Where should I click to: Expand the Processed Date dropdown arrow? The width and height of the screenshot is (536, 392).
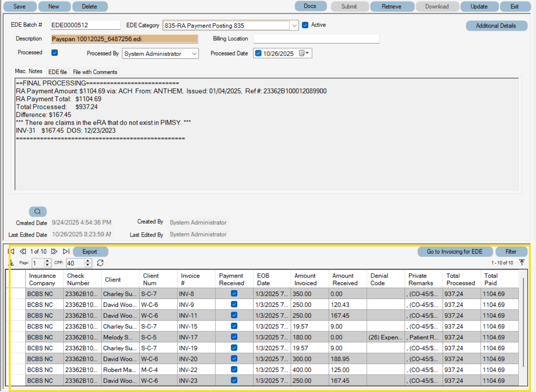point(307,53)
